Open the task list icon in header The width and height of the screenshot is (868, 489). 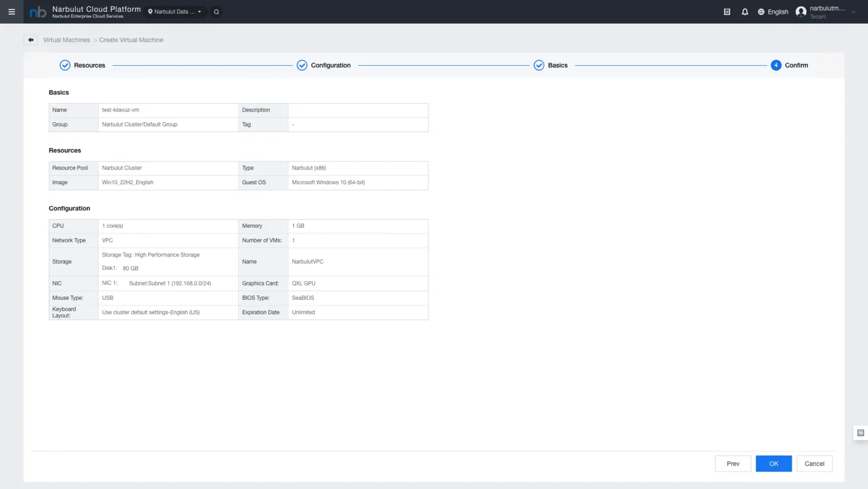[727, 12]
